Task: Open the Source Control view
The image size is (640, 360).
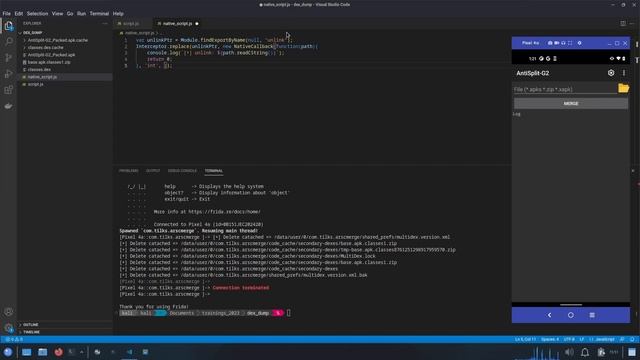Action: 9,58
